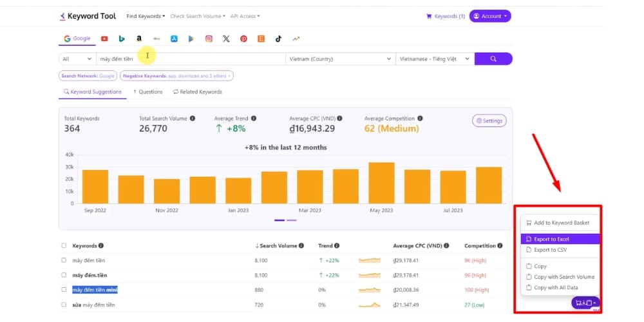The image size is (644, 322).
Task: Open the API Access dropdown
Action: coord(245,17)
